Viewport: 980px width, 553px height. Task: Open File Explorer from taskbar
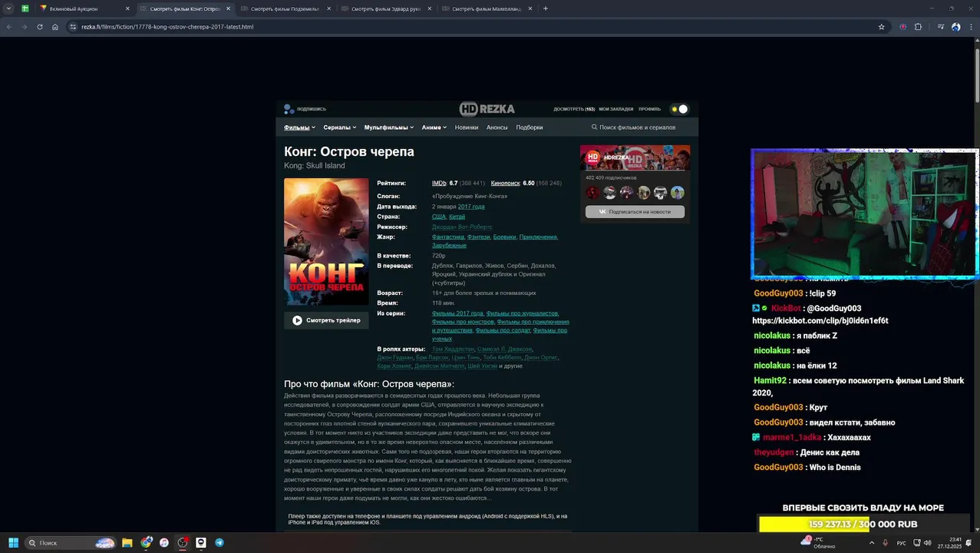point(127,543)
